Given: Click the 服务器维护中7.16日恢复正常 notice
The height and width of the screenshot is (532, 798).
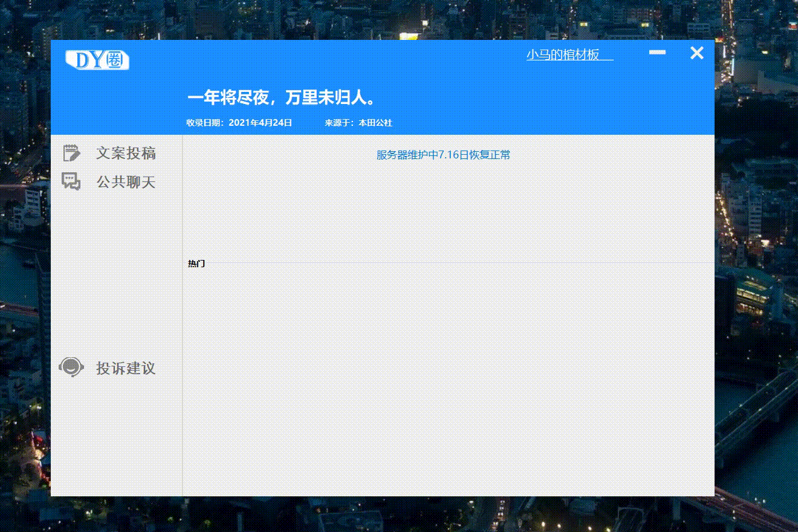Looking at the screenshot, I should coord(442,155).
